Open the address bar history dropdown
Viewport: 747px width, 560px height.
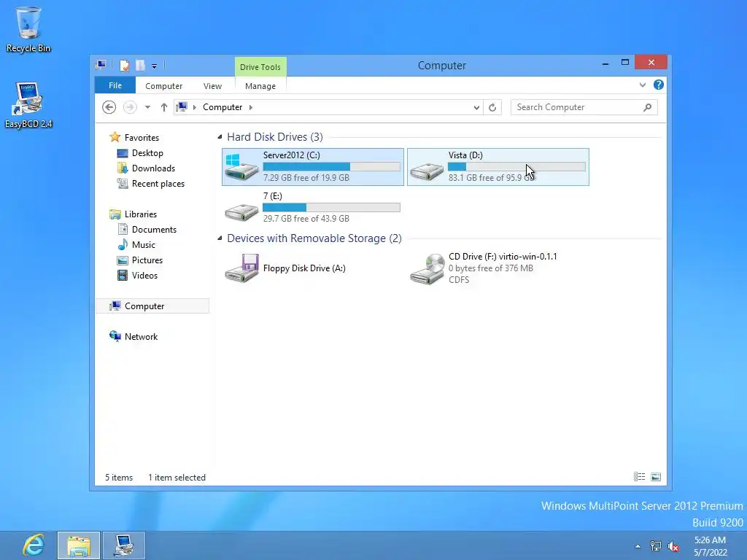(x=476, y=108)
